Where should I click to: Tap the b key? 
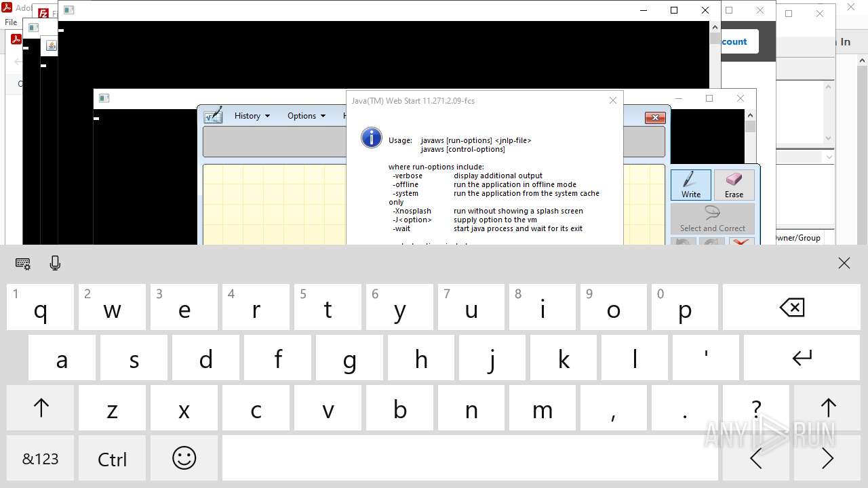pyautogui.click(x=399, y=408)
